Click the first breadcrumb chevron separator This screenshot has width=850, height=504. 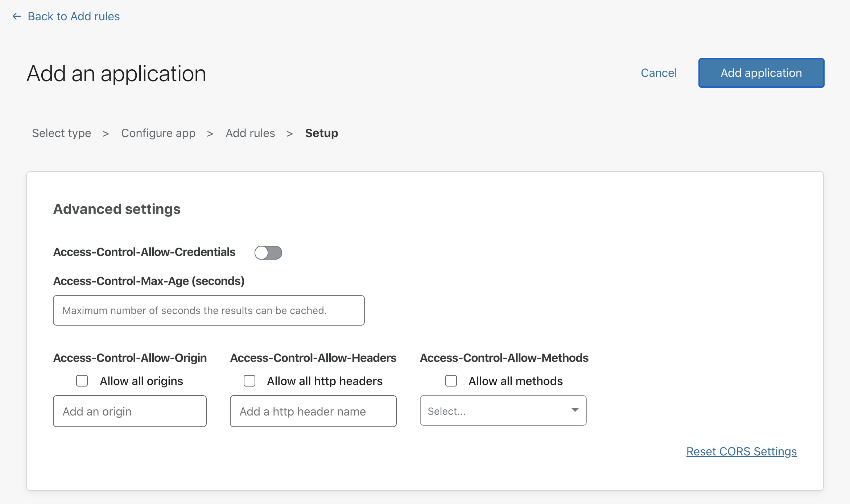point(106,134)
